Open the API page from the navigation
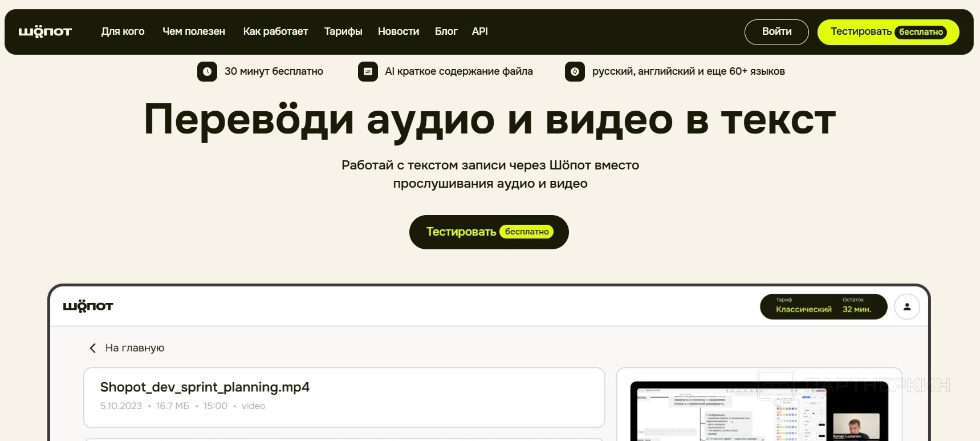This screenshot has height=441, width=980. pos(480,31)
